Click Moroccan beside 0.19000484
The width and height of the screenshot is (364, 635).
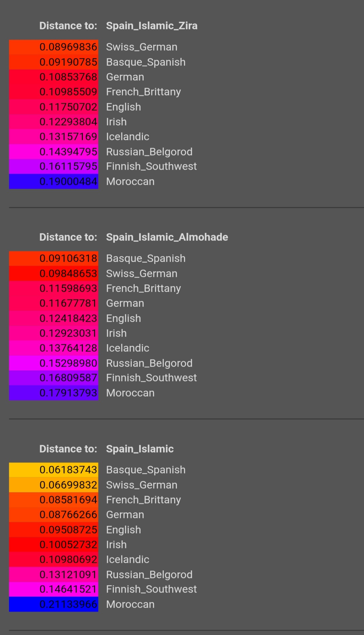(x=130, y=181)
